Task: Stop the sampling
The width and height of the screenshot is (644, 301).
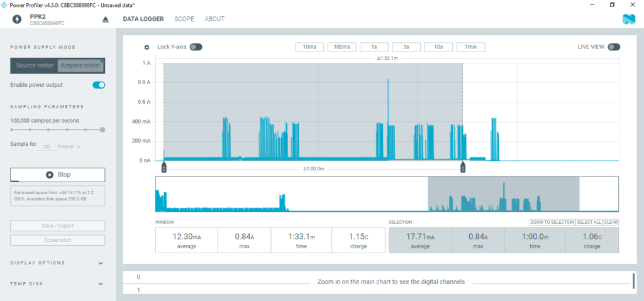Action: coord(57,175)
